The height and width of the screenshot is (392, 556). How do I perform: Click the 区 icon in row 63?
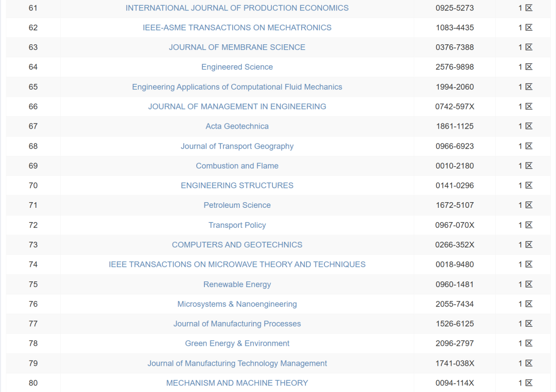(529, 47)
